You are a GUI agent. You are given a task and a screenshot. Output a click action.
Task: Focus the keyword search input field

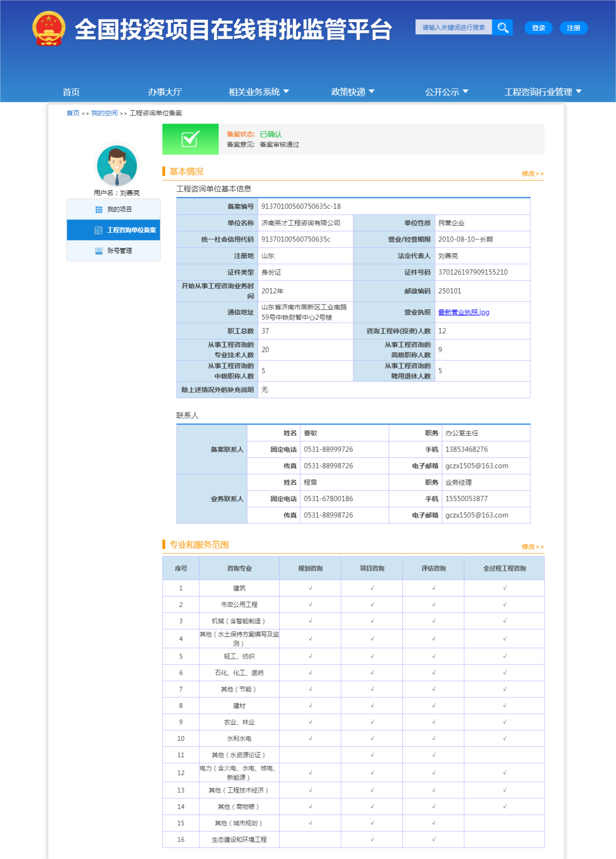(x=454, y=27)
